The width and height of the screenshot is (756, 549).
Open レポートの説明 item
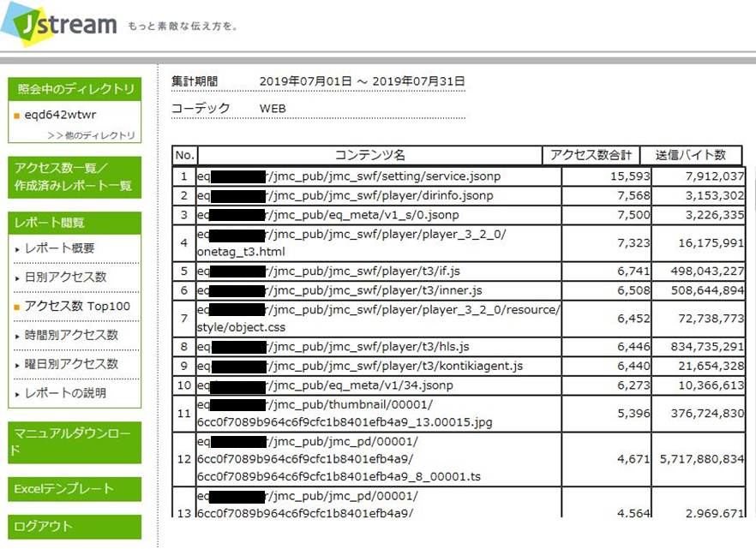(65, 393)
